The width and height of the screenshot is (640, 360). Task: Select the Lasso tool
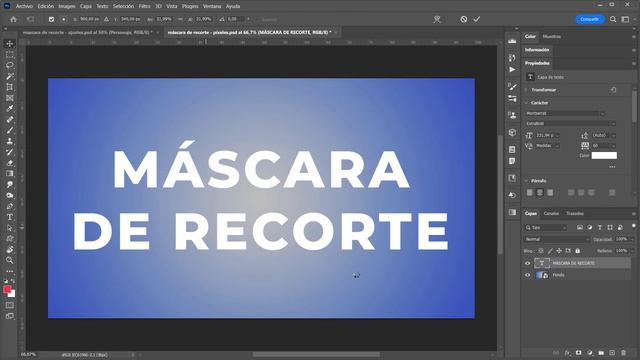(x=10, y=65)
